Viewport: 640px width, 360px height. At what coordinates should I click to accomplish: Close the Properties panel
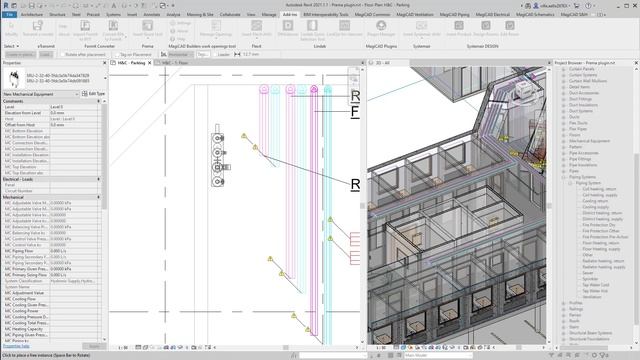104,63
